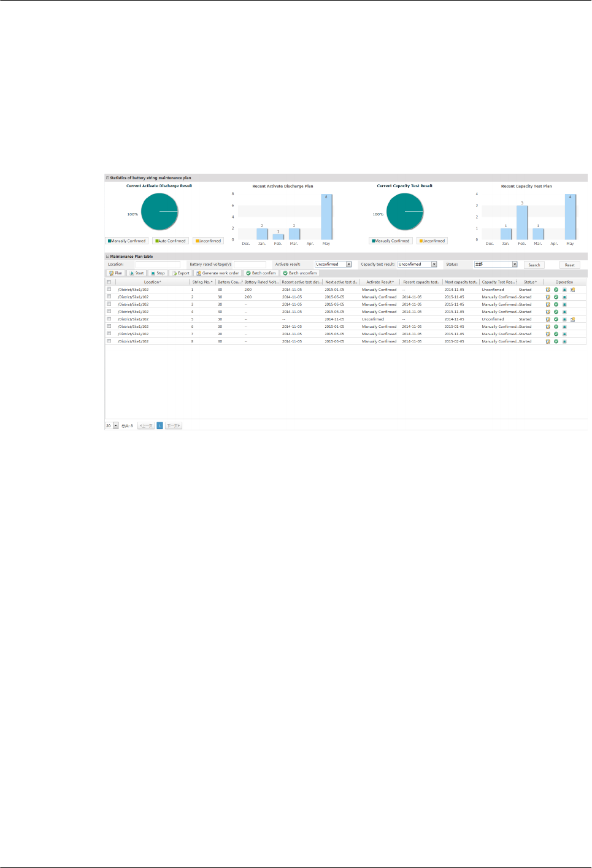The width and height of the screenshot is (592, 868).
Task: Click the green confirm icon in string 1 row
Action: click(556, 290)
